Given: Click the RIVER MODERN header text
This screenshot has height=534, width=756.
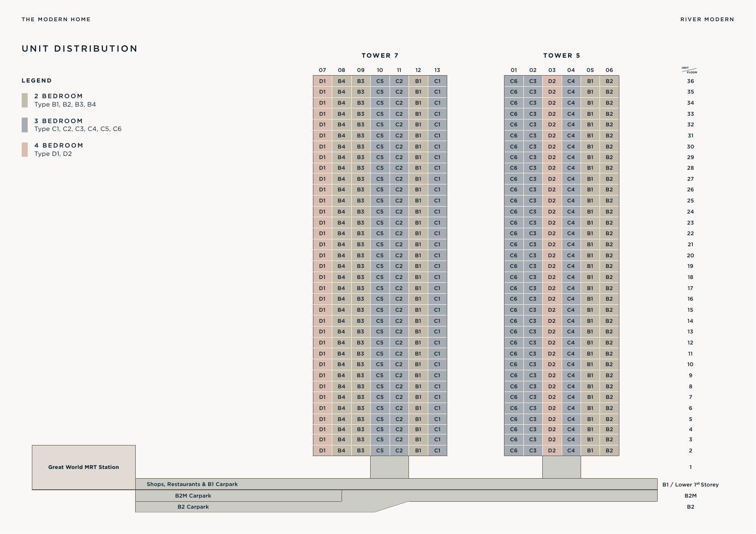Looking at the screenshot, I should tap(707, 19).
